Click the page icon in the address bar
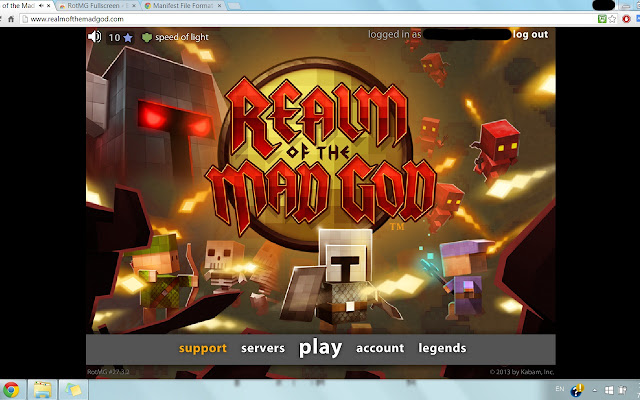The image size is (640, 400). [x=25, y=19]
